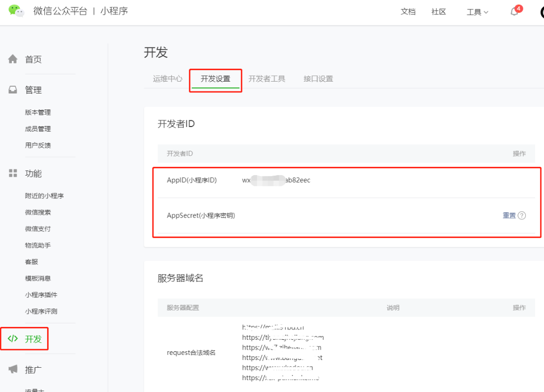Click the 服务器域名 section heading

pos(180,278)
